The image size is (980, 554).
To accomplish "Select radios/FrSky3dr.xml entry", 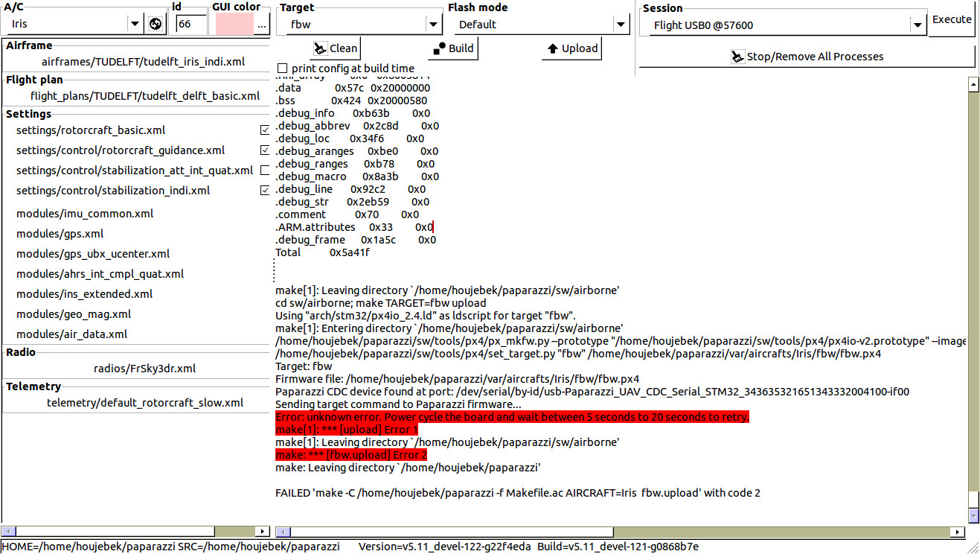I will click(145, 369).
